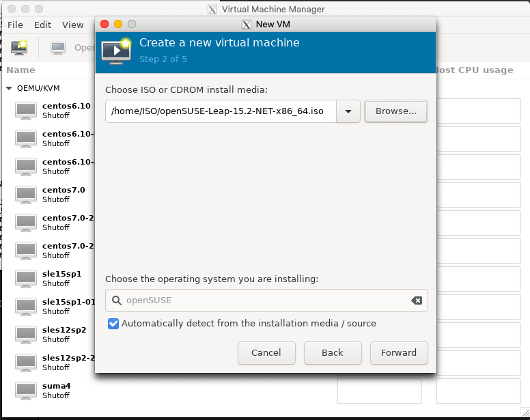Select the sle15sp1 VM monitor icon
Screen dimensions: 530x420
[x=26, y=279]
